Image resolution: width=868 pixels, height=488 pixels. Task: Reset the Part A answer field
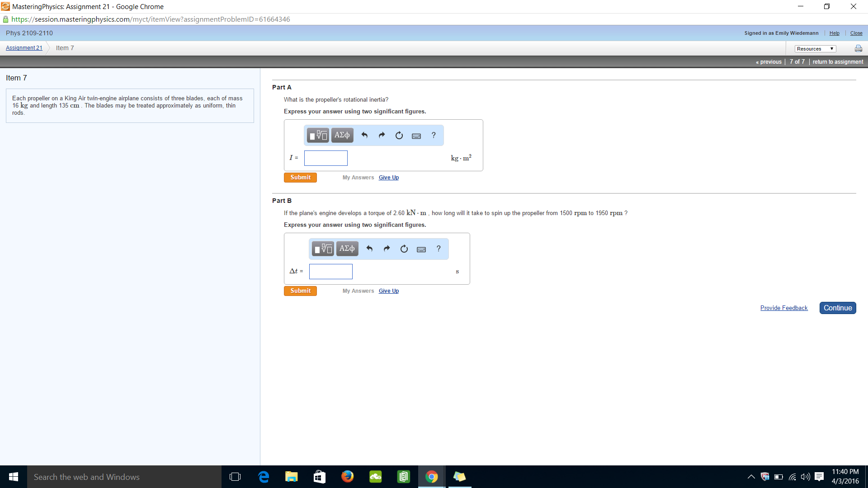[399, 136]
